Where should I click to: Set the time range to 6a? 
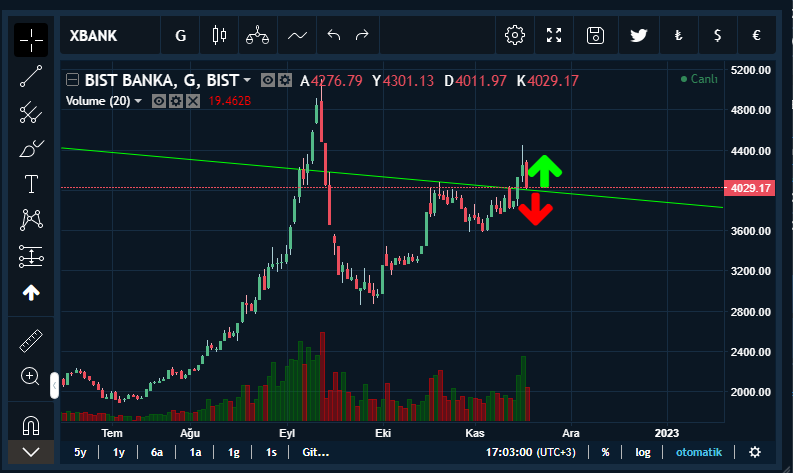point(157,452)
